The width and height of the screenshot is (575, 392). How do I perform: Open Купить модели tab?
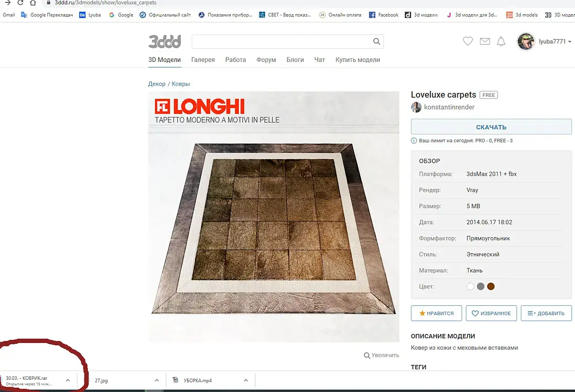[x=358, y=60]
